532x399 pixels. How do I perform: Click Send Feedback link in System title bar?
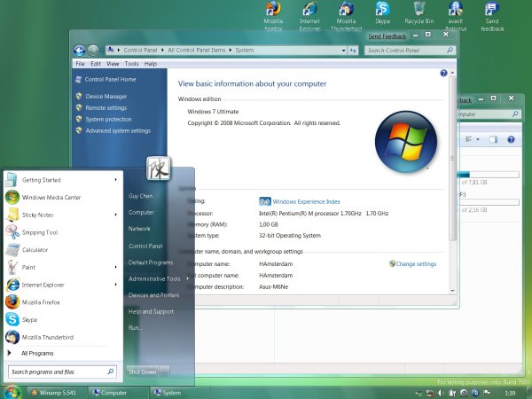point(387,36)
